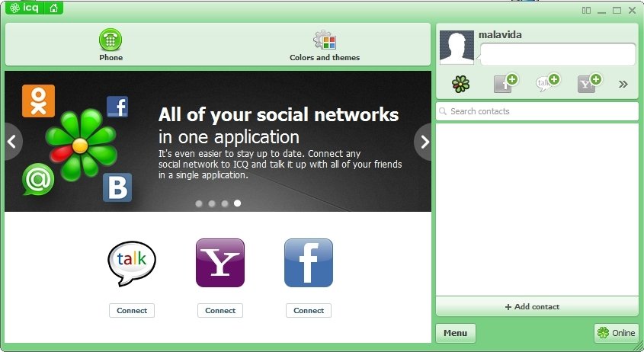Screen dimensions: 644x352
Task: Open Colors and themes settings
Action: pos(325,40)
